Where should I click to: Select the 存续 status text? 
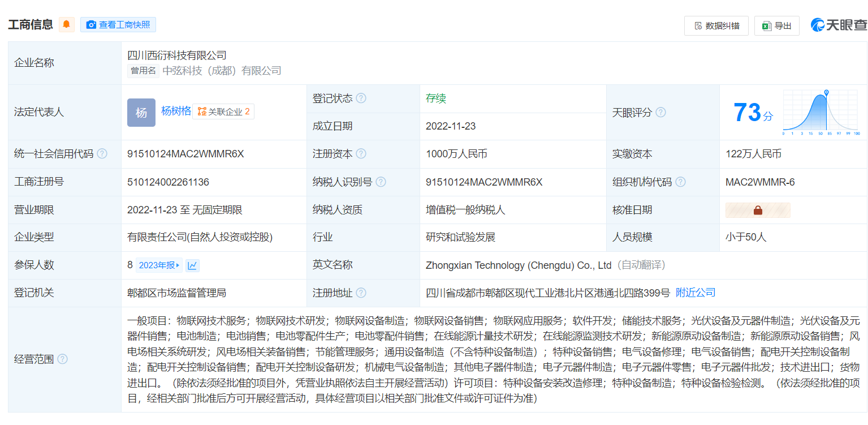(x=436, y=98)
